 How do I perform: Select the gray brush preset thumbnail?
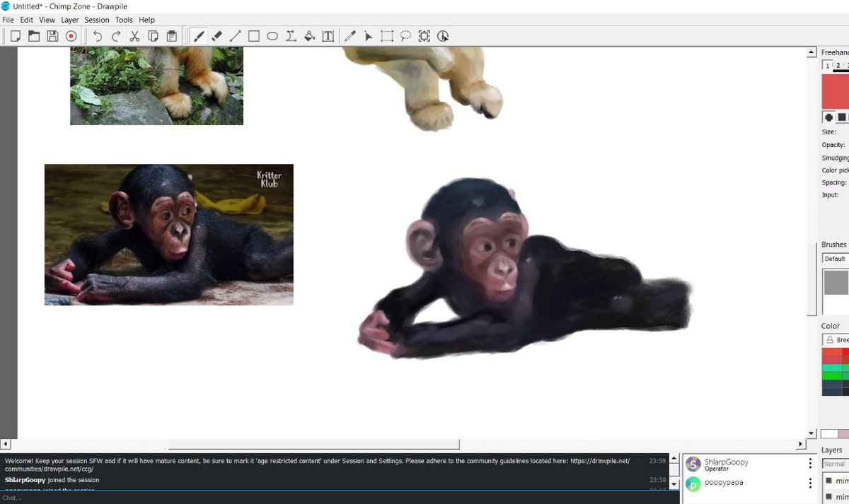836,283
